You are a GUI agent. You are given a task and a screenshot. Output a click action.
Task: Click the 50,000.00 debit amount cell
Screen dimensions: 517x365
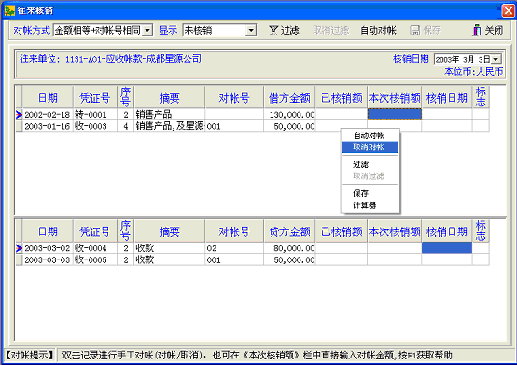pyautogui.click(x=289, y=126)
